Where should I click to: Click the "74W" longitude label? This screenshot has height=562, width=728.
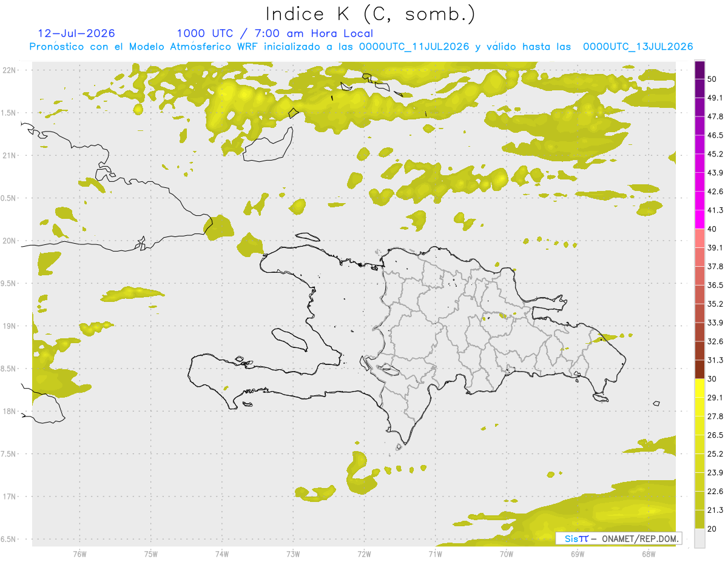click(221, 554)
